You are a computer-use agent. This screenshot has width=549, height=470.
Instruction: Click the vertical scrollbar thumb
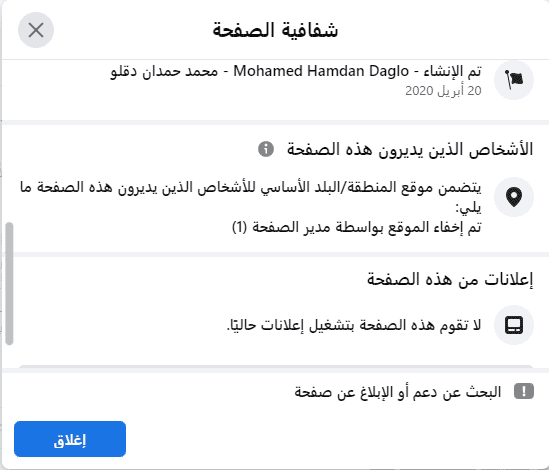pos(9,284)
